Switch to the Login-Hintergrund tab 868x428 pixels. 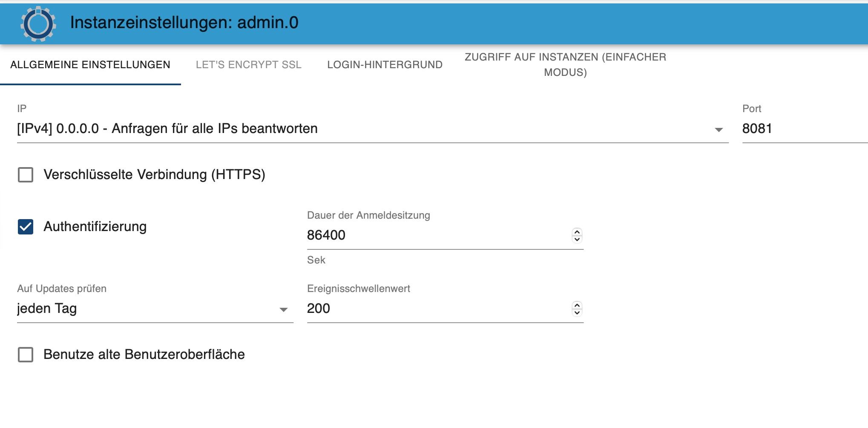tap(385, 65)
